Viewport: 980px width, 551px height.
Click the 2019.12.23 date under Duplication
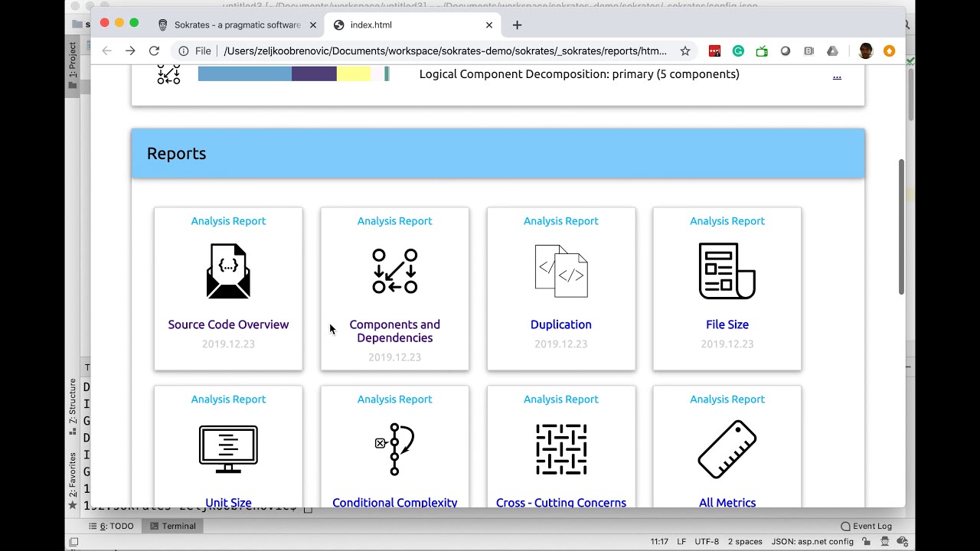tap(561, 344)
